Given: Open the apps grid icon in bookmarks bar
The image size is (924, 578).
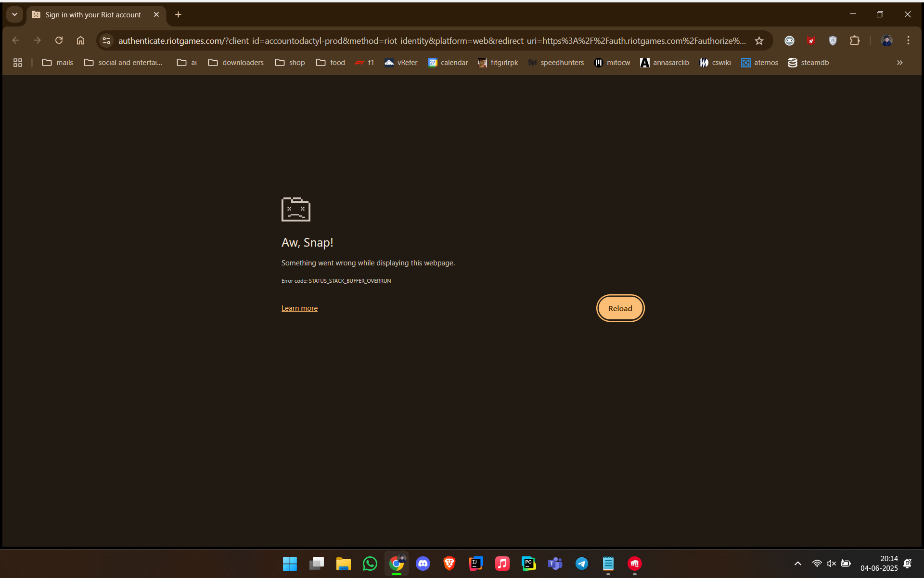Looking at the screenshot, I should tap(18, 63).
